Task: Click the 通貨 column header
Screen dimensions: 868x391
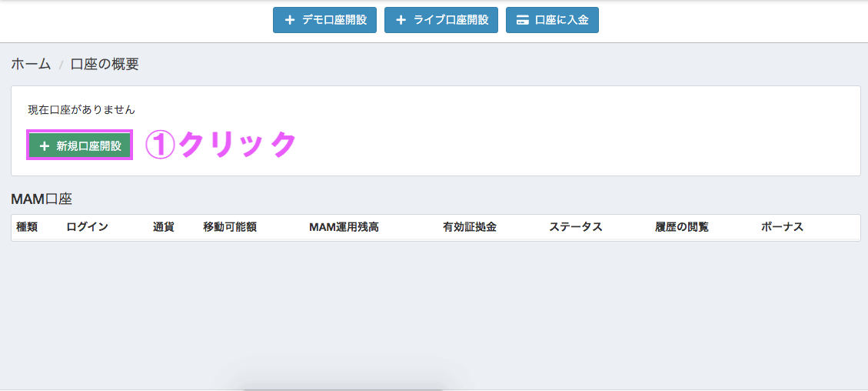Action: click(163, 227)
